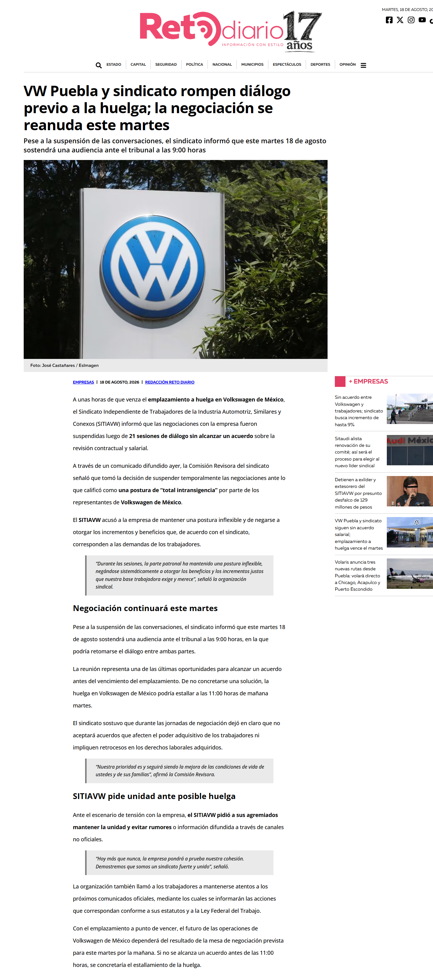This screenshot has height=980, width=433.
Task: Read 'VW Puebla y sindicato siguen sin acuerdo'
Action: point(359,534)
